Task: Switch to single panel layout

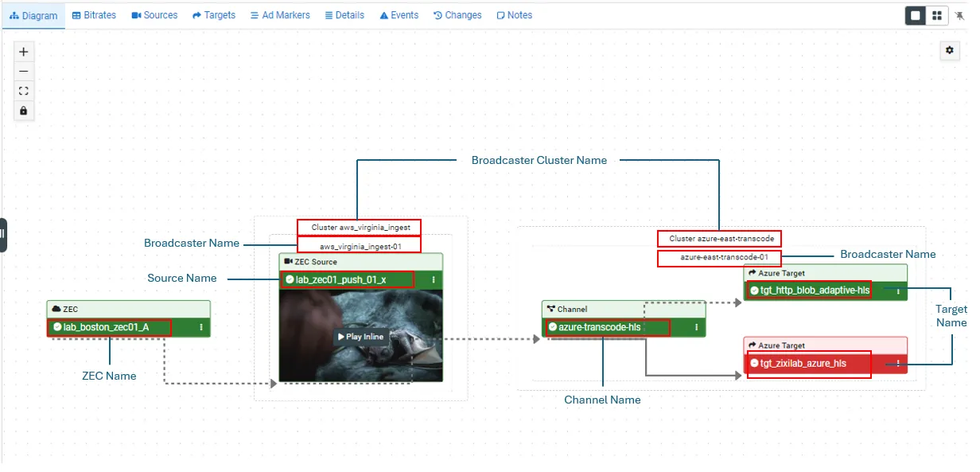Action: click(916, 15)
